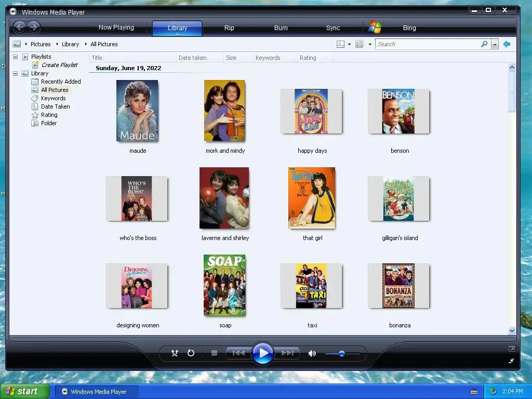
Task: Collapse the Library tree node
Action: point(15,73)
